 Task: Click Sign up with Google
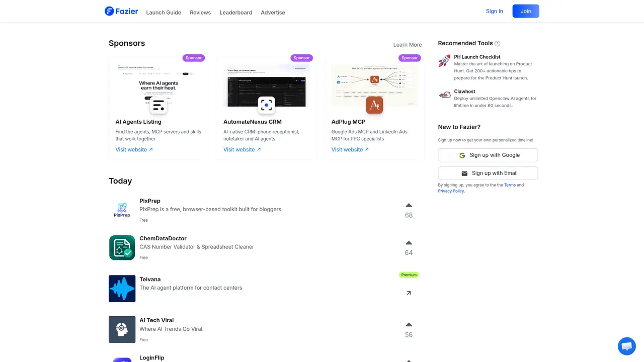tap(488, 155)
